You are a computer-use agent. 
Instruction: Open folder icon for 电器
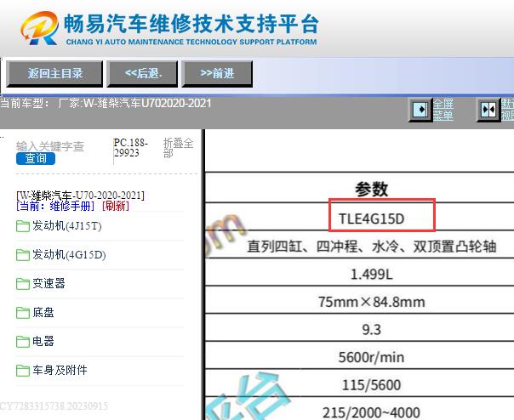coord(23,342)
